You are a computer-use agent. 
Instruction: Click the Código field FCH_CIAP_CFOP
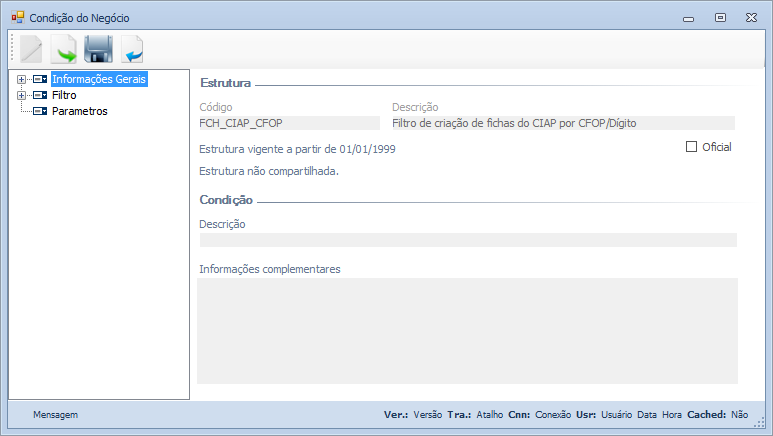point(289,123)
